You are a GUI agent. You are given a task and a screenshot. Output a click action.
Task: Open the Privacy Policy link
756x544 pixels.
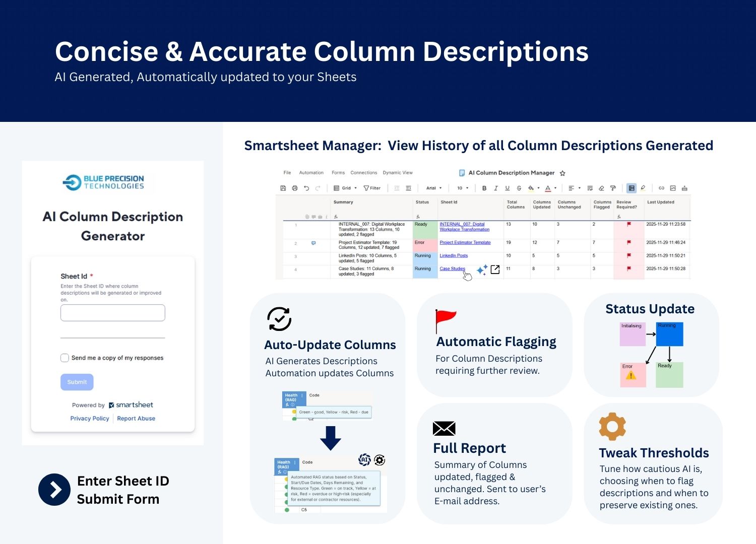(x=90, y=419)
